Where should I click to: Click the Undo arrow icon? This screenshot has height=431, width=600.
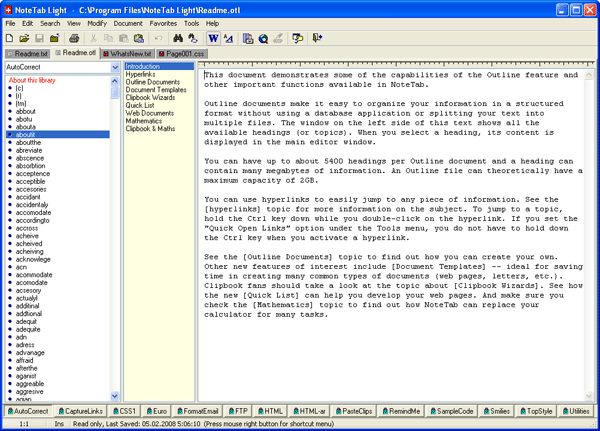(158, 38)
